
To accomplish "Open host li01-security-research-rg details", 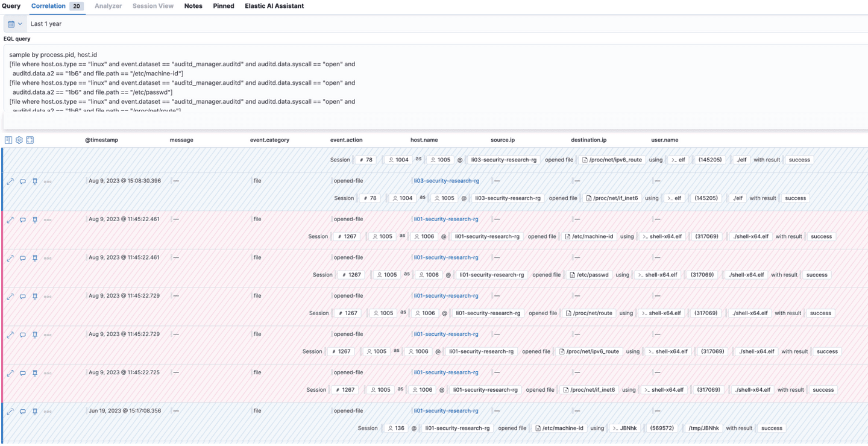I will pyautogui.click(x=446, y=219).
